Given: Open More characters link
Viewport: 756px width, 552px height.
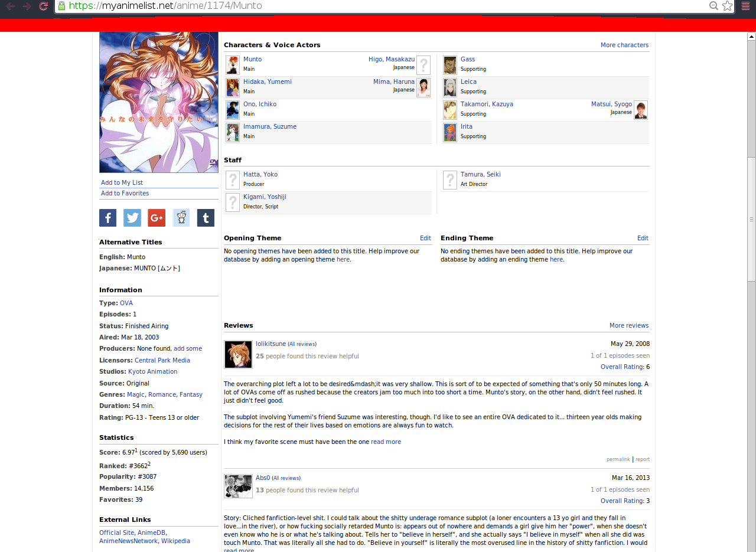Looking at the screenshot, I should click(624, 45).
